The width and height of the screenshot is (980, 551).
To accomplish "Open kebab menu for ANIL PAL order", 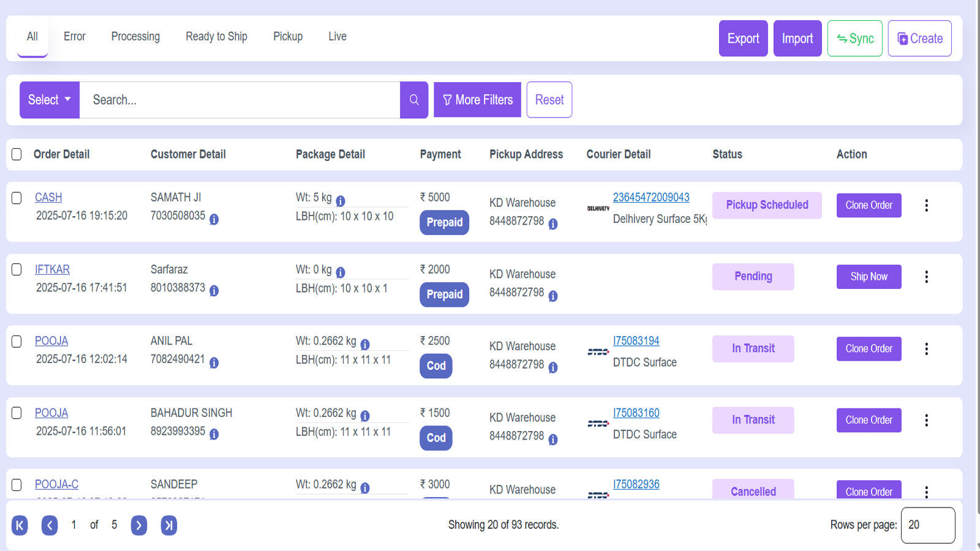I will point(926,348).
